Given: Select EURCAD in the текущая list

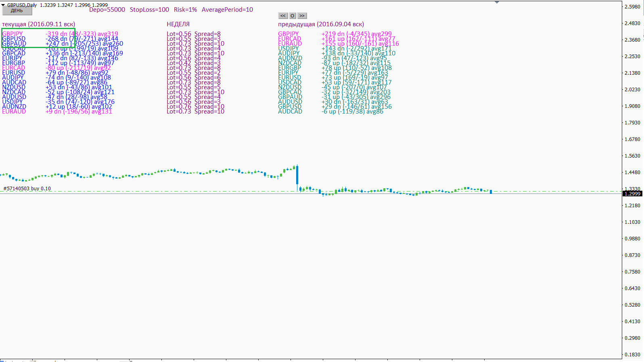Looking at the screenshot, I should click(13, 68).
